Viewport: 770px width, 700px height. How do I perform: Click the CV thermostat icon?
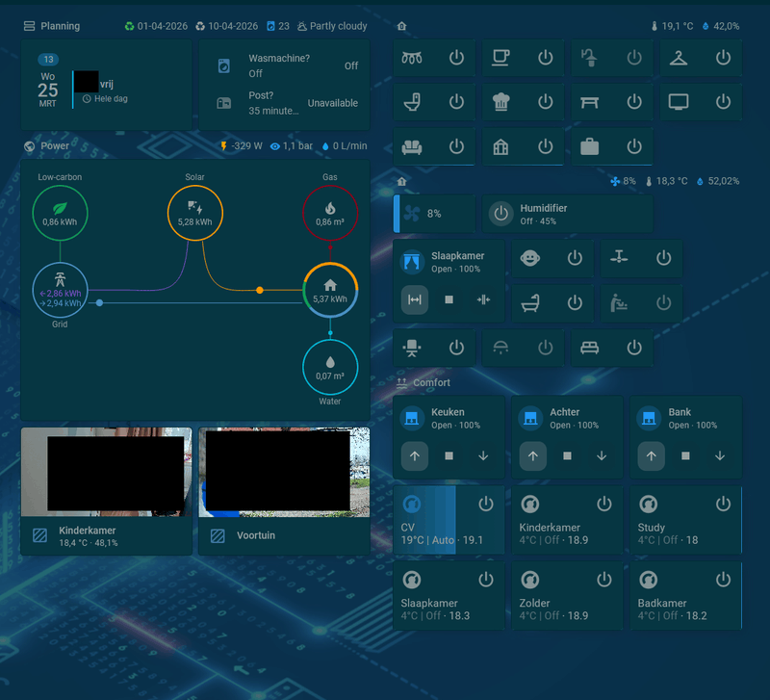[412, 504]
